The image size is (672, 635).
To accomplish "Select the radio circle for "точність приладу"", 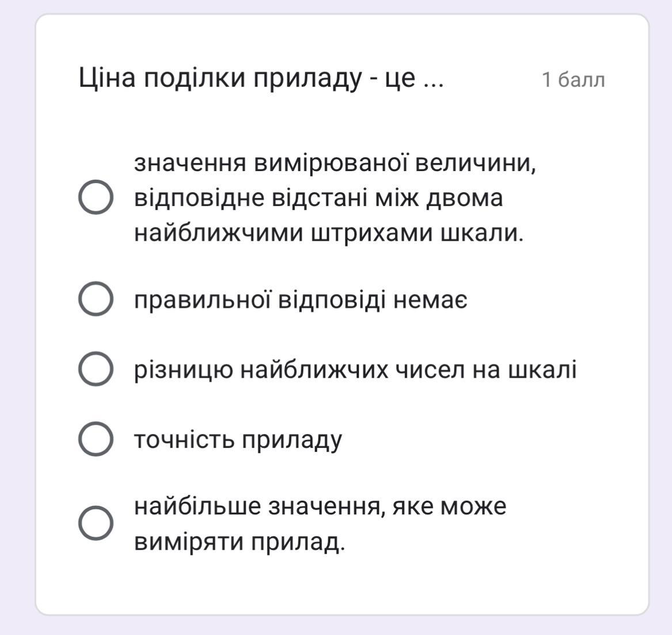I will pos(96,439).
